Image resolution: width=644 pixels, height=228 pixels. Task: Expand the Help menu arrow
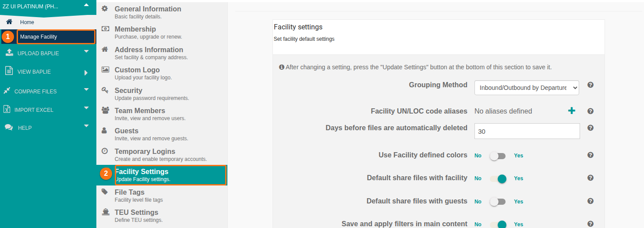pyautogui.click(x=86, y=126)
